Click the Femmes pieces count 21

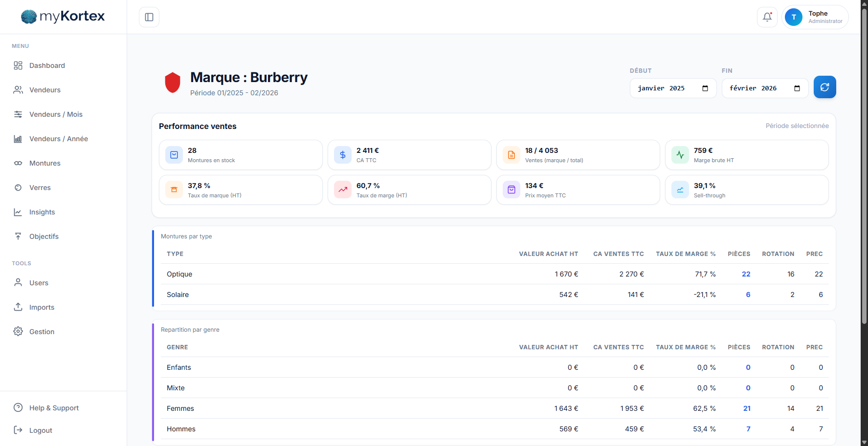(x=747, y=408)
